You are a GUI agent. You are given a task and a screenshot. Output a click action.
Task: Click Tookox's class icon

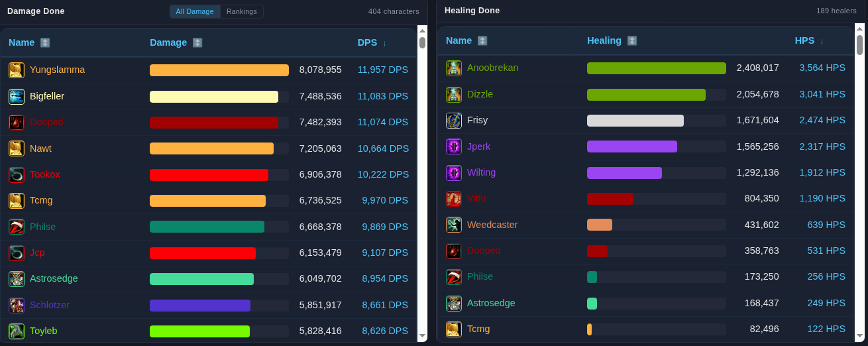click(x=17, y=174)
